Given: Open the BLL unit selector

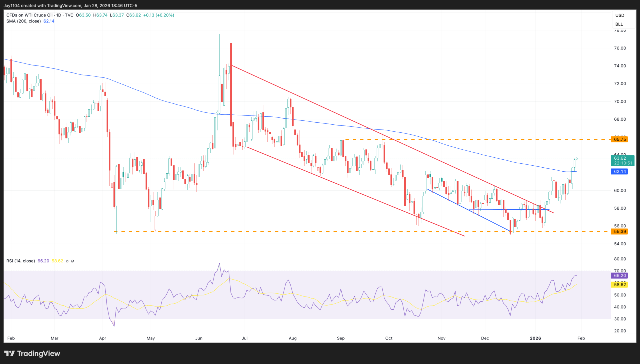Looking at the screenshot, I should click(x=619, y=24).
